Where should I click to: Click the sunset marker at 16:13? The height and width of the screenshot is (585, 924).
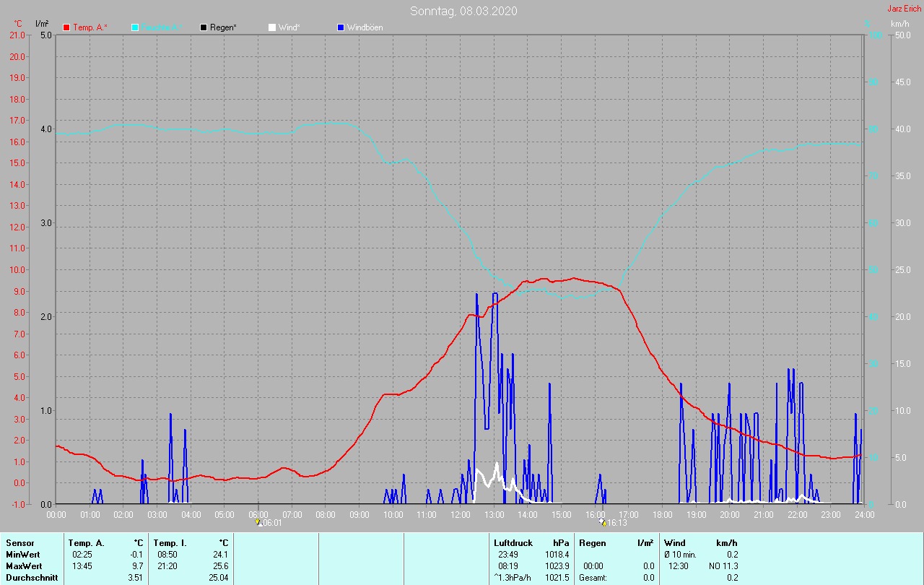tap(603, 522)
